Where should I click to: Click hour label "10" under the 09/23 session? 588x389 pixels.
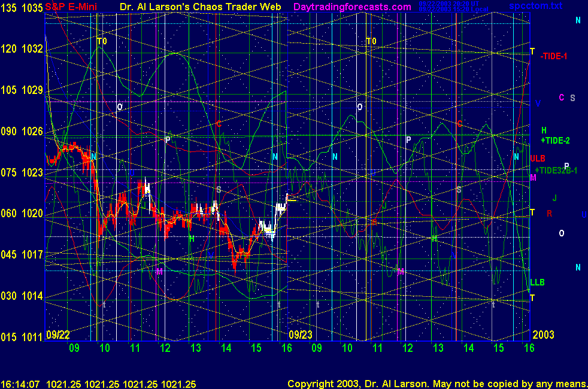(347, 348)
